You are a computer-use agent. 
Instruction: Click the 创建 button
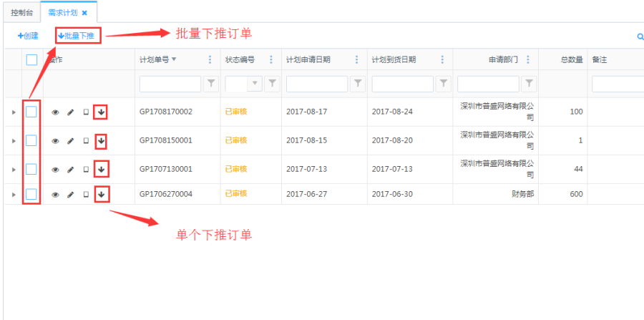29,35
